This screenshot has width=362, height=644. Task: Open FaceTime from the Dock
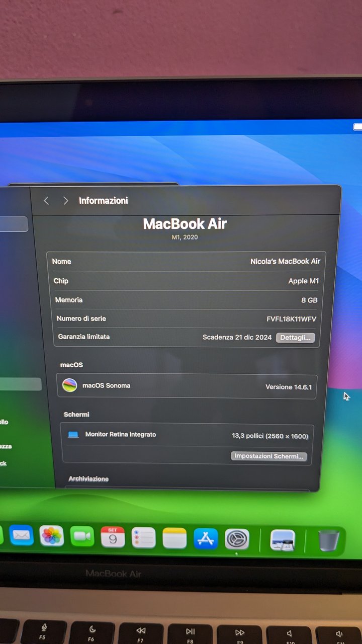point(82,536)
